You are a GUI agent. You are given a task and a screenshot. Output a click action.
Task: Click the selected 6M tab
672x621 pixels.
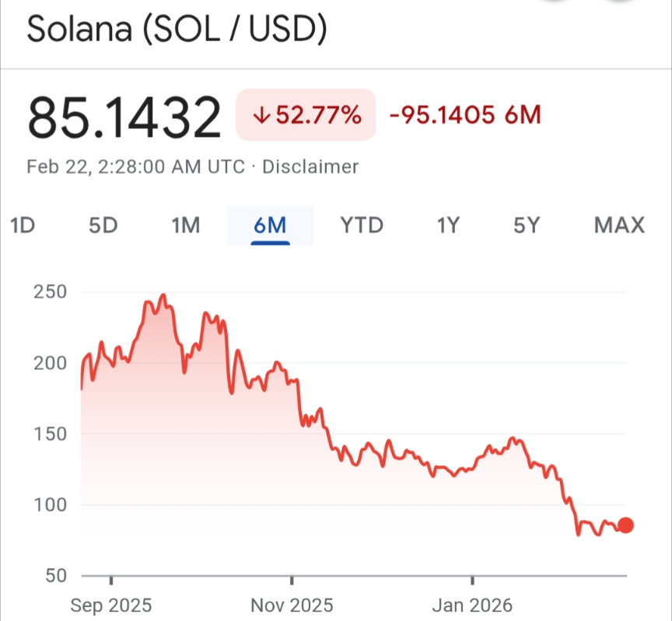pyautogui.click(x=270, y=225)
